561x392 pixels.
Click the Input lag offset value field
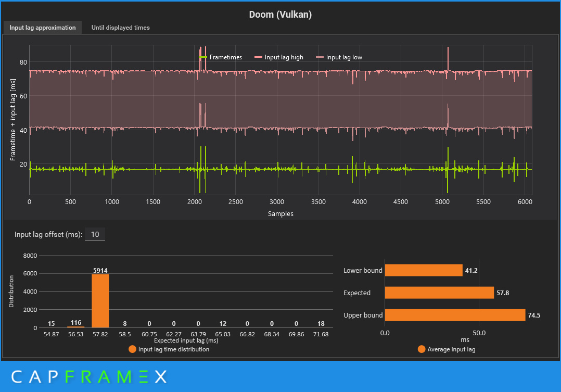(x=95, y=234)
